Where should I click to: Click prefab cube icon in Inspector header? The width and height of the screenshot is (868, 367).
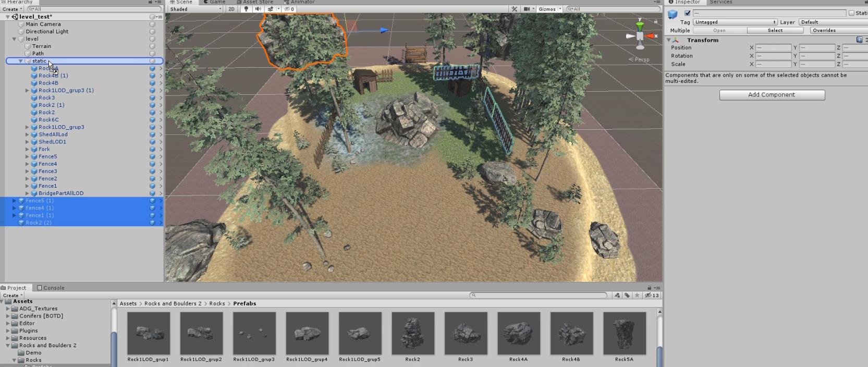(x=673, y=14)
